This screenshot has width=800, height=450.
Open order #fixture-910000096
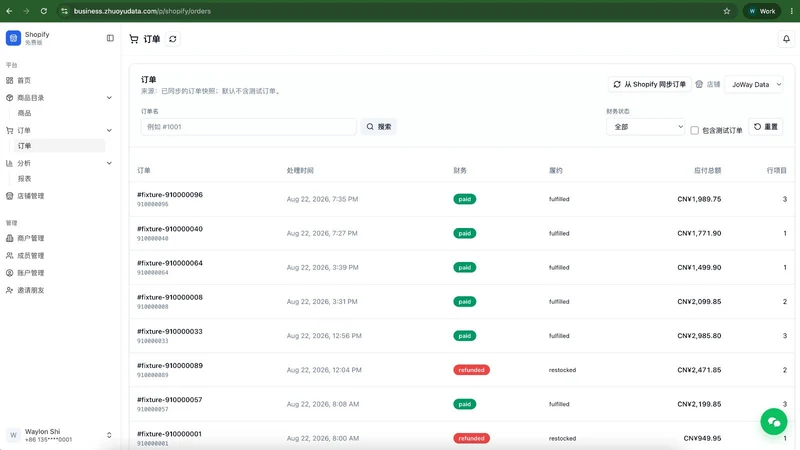click(170, 194)
